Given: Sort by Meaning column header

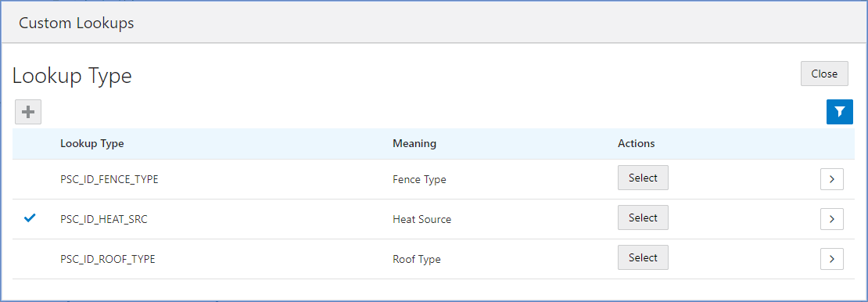Looking at the screenshot, I should [414, 143].
